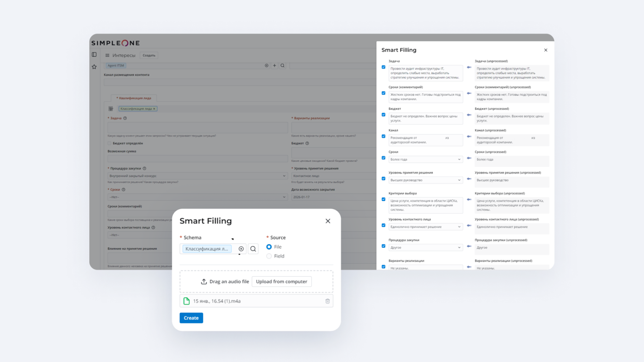Delete the uploaded m4a file with trash icon
The height and width of the screenshot is (362, 644).
327,301
